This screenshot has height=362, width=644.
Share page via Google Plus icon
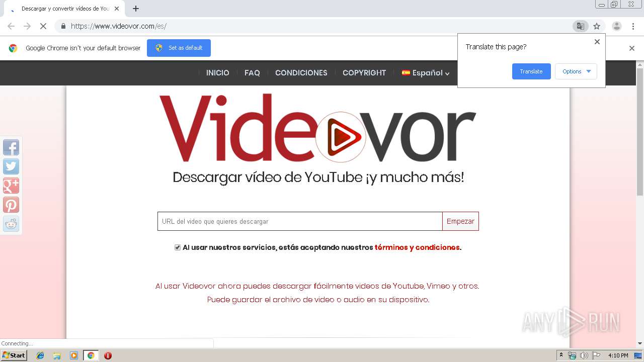[x=11, y=186]
